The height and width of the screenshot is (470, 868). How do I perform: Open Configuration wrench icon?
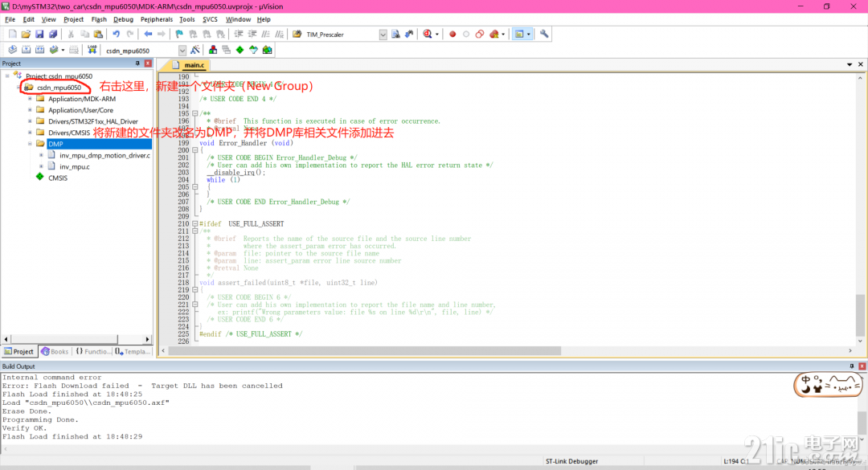pyautogui.click(x=544, y=35)
